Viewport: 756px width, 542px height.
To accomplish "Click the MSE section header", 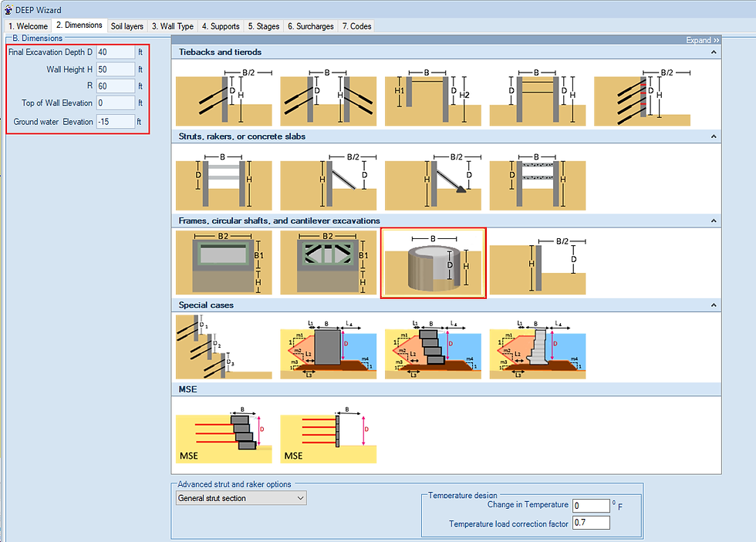I will coord(447,389).
